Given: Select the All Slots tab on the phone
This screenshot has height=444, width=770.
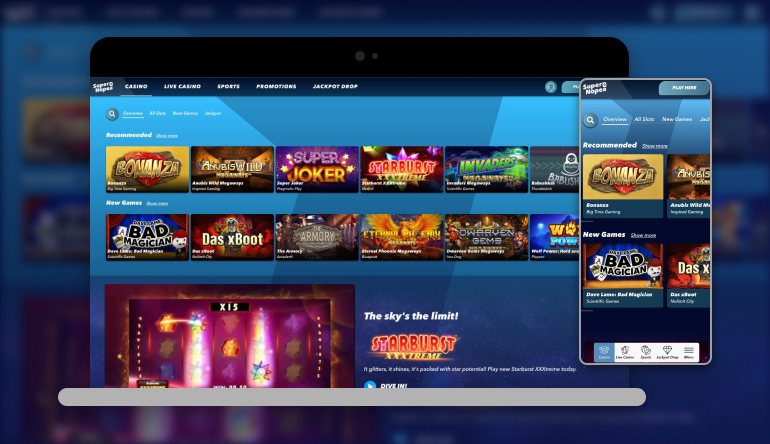Looking at the screenshot, I should point(644,119).
